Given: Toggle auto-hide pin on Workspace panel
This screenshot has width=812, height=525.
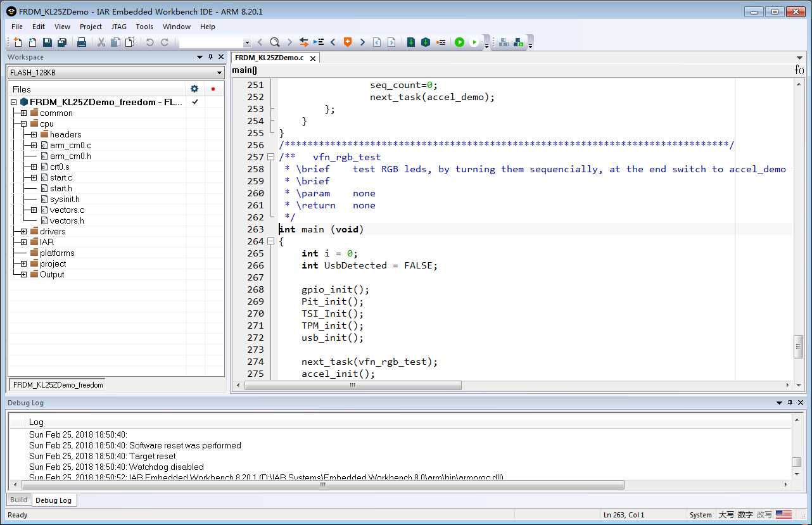Looking at the screenshot, I should click(x=211, y=57).
